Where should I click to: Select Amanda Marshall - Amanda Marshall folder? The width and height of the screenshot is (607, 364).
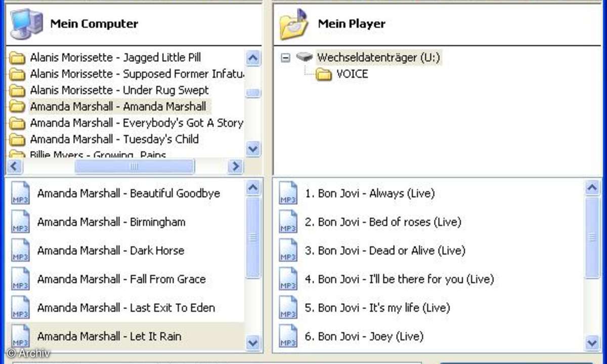pos(118,107)
